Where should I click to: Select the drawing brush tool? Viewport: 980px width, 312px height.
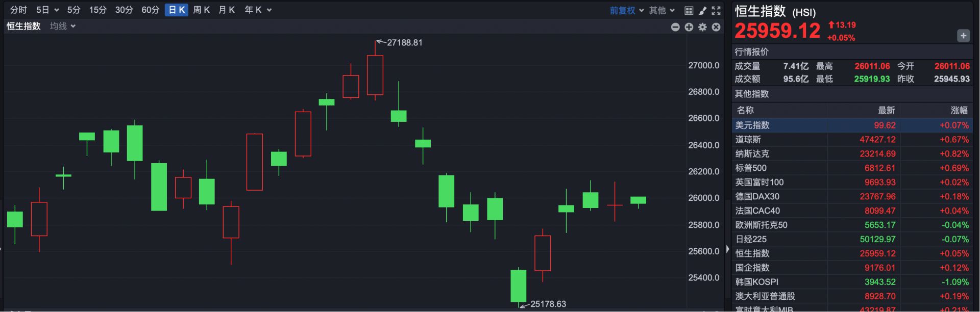[703, 10]
